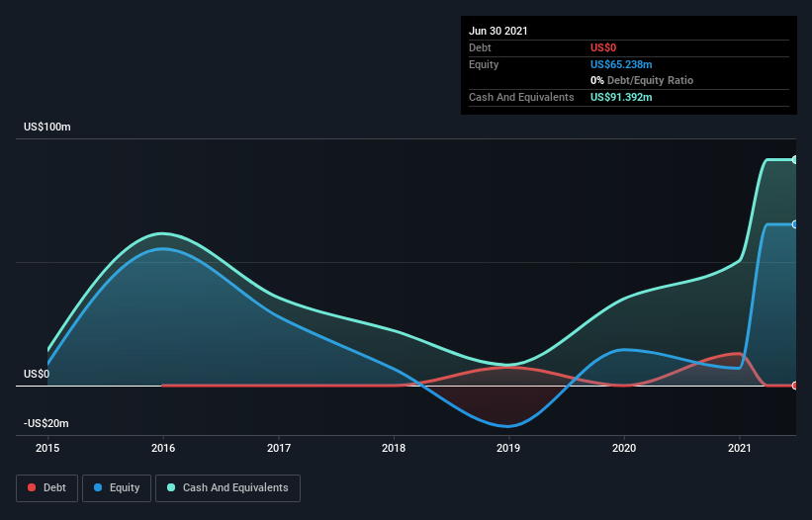This screenshot has height=520, width=812.
Task: Click the 0% Debt/Equity Ratio text
Action: point(642,81)
